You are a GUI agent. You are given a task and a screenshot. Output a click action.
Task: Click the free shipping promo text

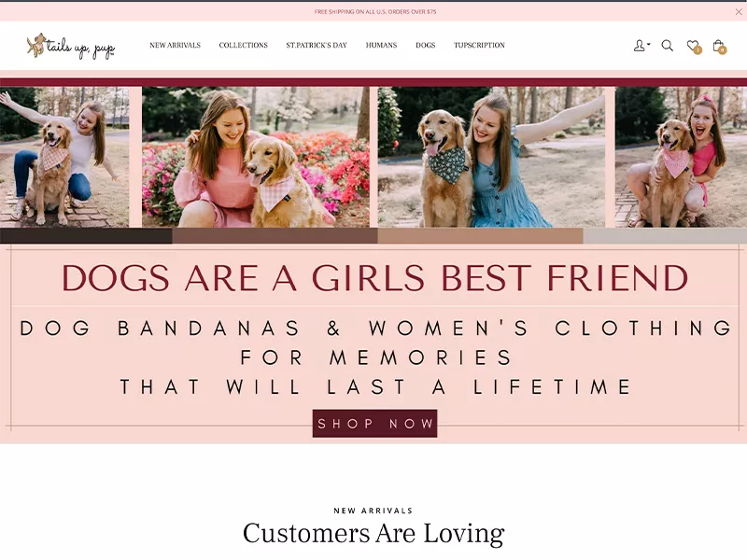(375, 12)
